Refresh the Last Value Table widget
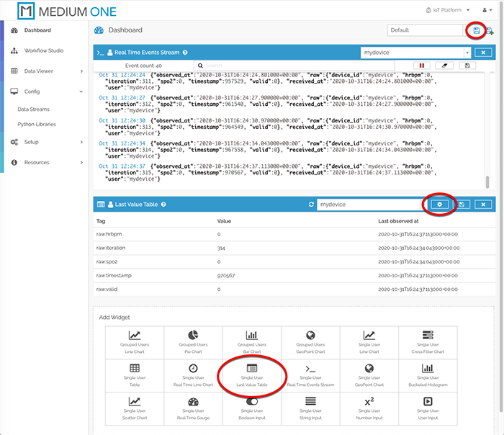Screen dimensions: 504x435 (x=310, y=205)
